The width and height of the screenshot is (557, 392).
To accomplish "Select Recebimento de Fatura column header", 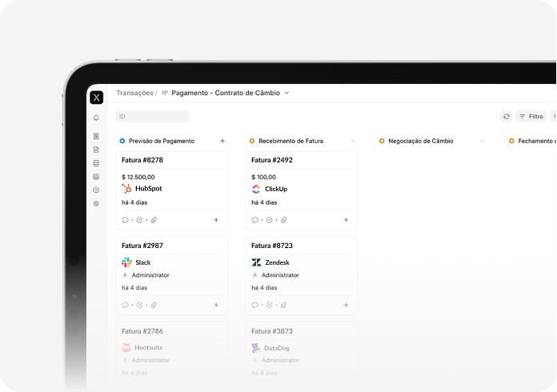I will [291, 141].
